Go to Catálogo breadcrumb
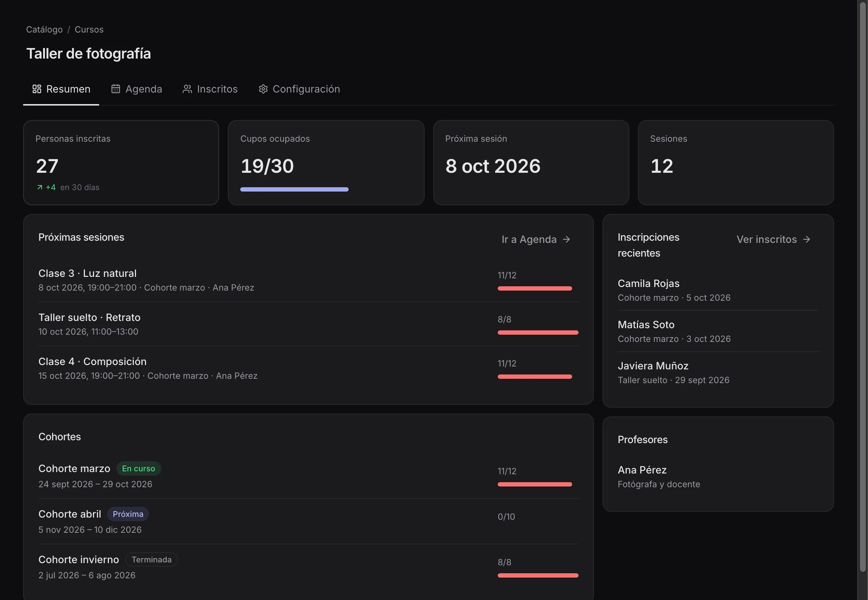The height and width of the screenshot is (600, 868). 44,29
